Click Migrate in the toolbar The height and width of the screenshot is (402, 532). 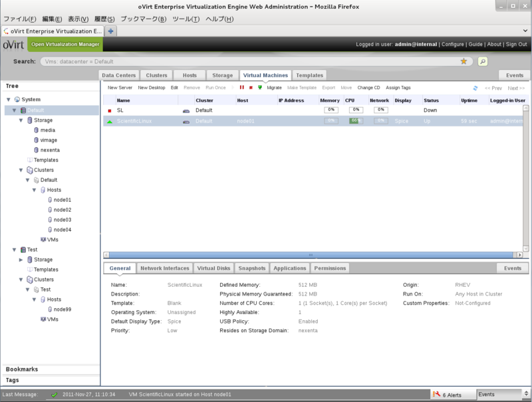click(x=274, y=88)
